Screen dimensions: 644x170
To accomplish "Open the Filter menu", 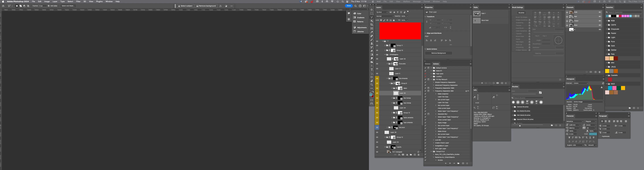I will pos(78,1).
